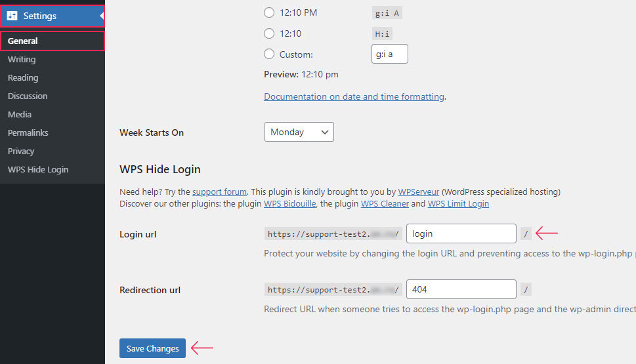Click the Redirection url input field
This screenshot has height=364, width=636.
click(x=461, y=289)
